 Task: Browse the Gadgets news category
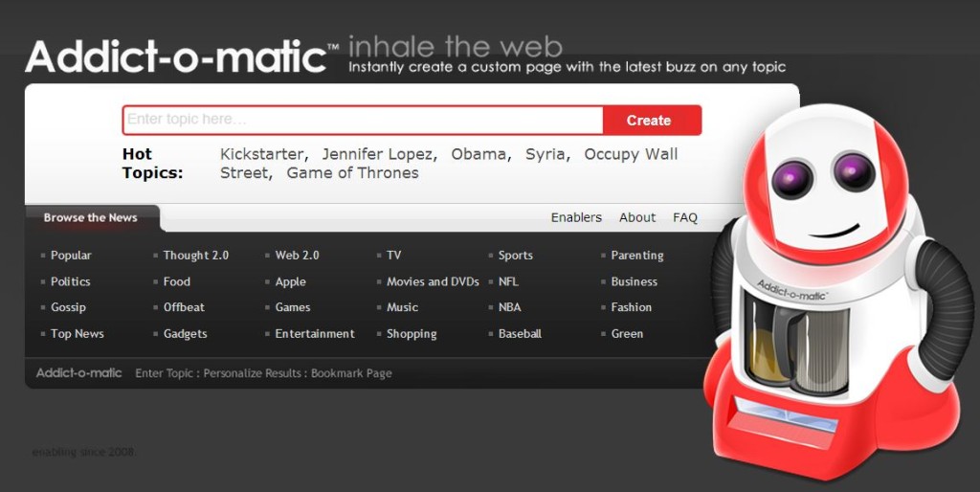click(185, 334)
